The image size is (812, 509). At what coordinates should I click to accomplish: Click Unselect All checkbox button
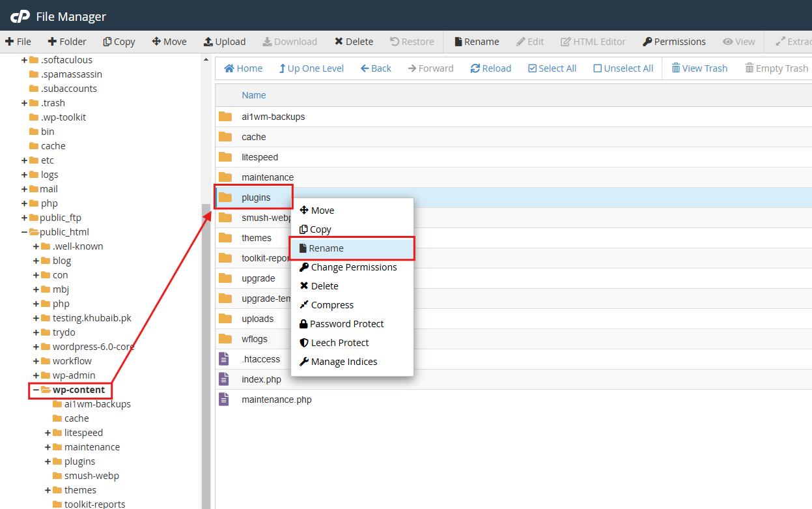[x=623, y=68]
